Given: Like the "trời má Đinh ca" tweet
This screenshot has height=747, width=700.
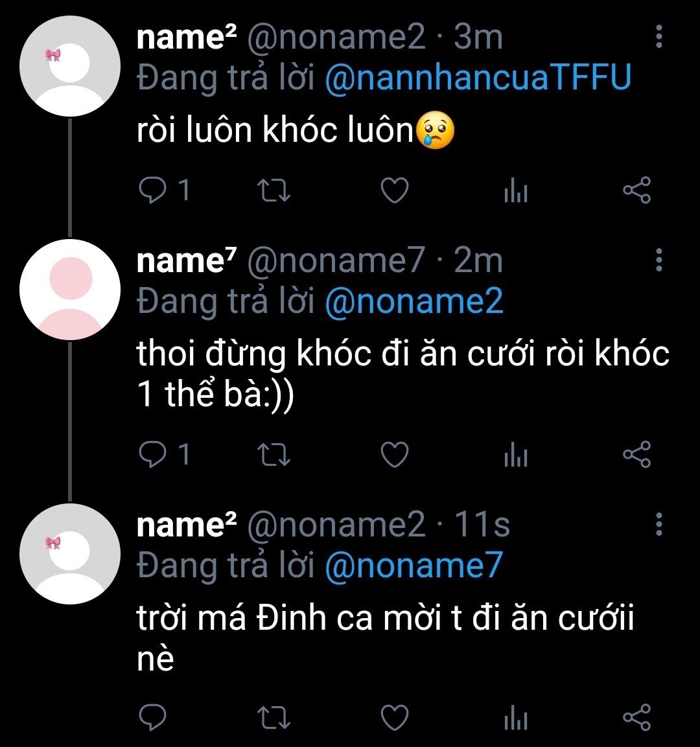Looking at the screenshot, I should pos(394,717).
